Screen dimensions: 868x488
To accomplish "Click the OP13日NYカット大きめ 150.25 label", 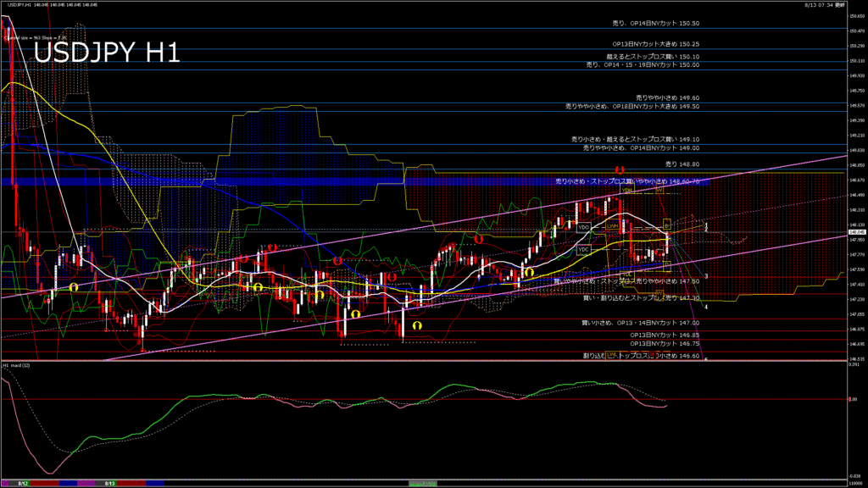I will (655, 43).
